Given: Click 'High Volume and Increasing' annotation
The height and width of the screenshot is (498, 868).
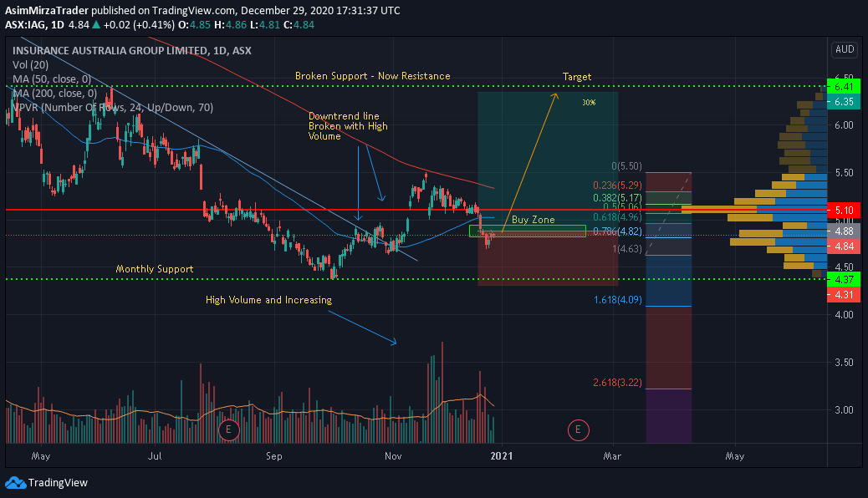Looking at the screenshot, I should tap(268, 300).
